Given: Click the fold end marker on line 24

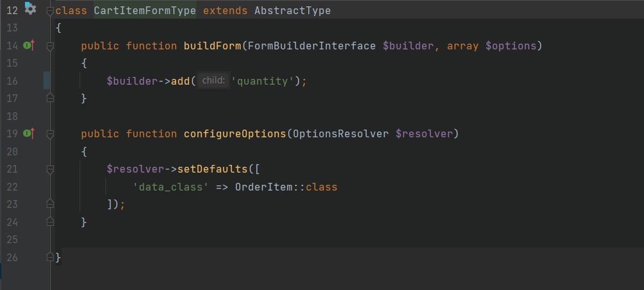Looking at the screenshot, I should pos(50,221).
